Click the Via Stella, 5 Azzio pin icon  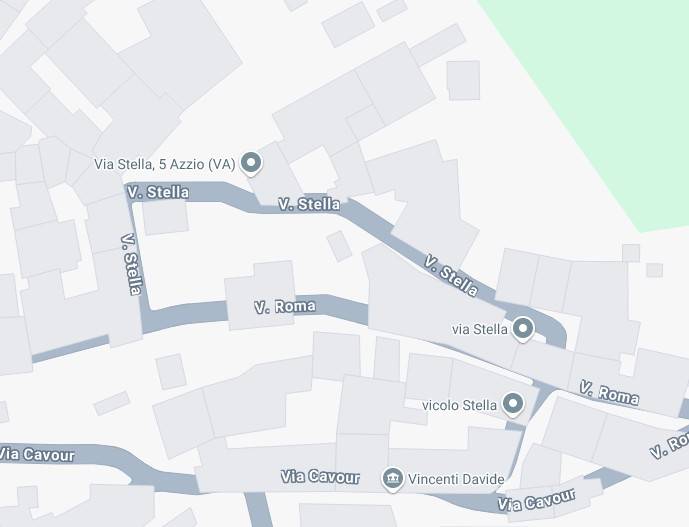(x=251, y=164)
